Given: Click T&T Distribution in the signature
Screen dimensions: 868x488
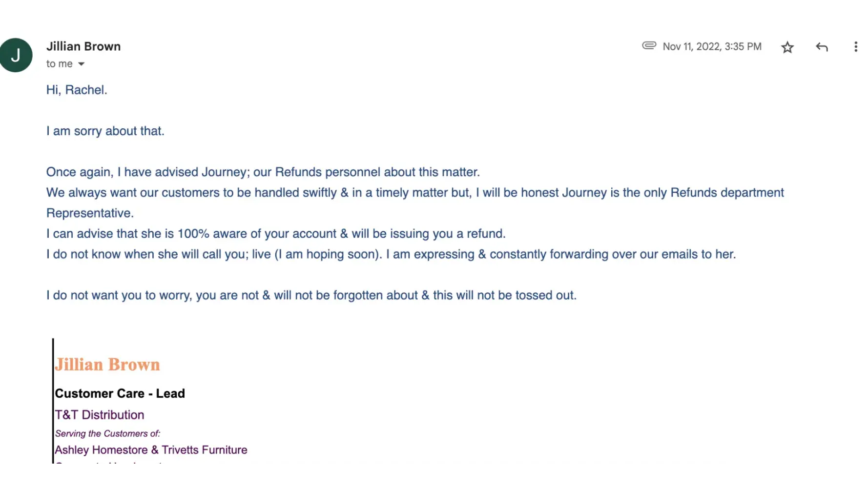Looking at the screenshot, I should [x=100, y=415].
